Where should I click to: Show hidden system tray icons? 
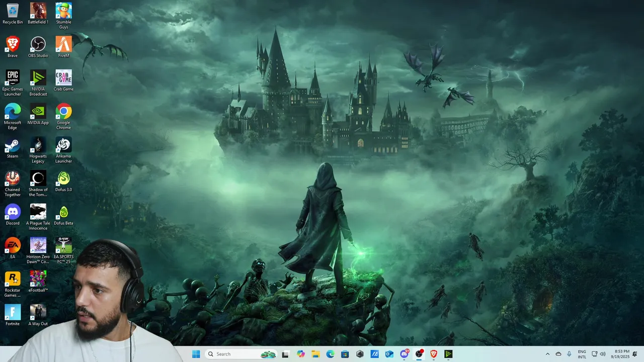547,354
